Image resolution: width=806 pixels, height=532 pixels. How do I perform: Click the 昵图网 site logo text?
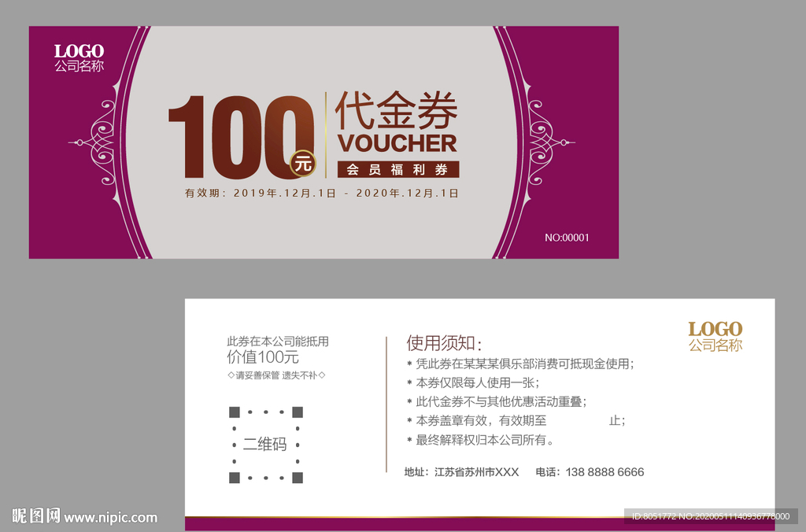(x=36, y=515)
